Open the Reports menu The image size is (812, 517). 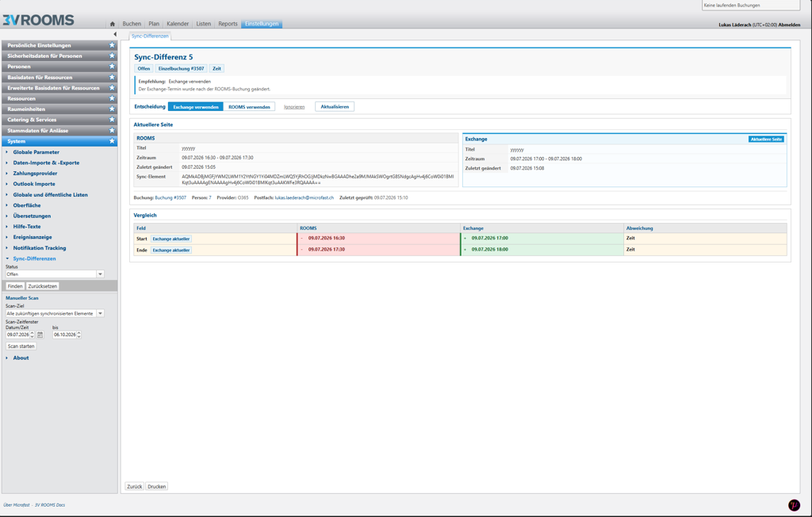click(x=228, y=24)
